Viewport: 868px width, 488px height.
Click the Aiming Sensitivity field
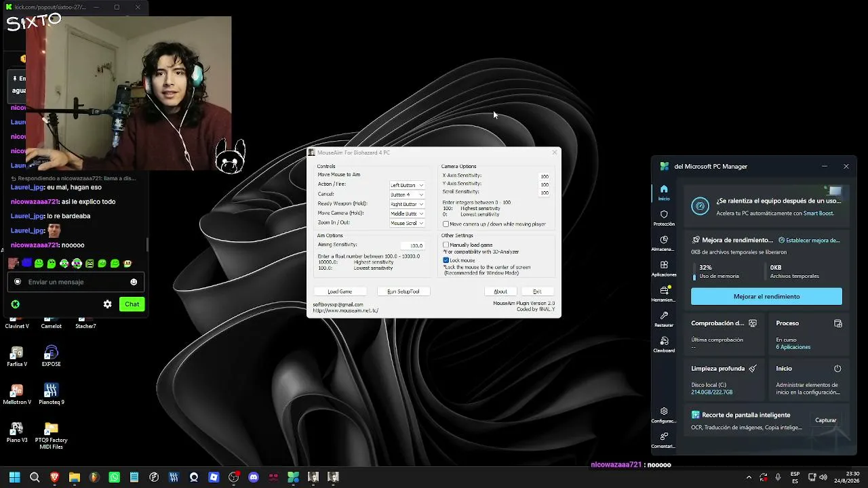point(412,245)
